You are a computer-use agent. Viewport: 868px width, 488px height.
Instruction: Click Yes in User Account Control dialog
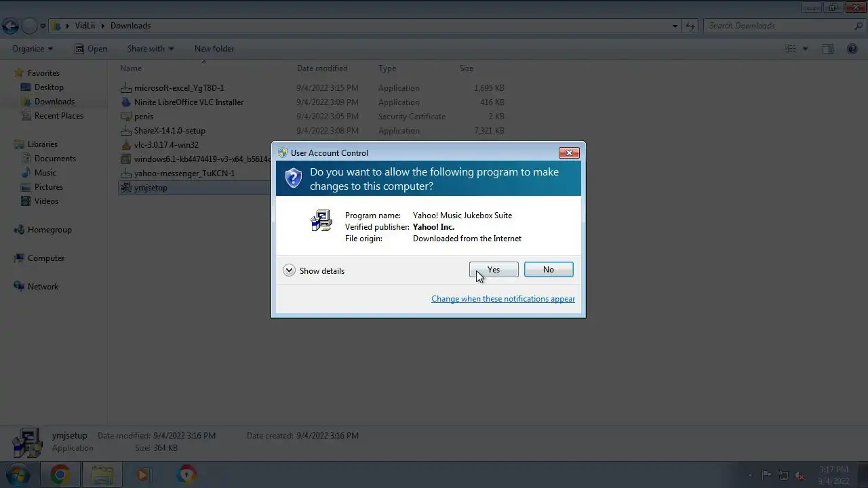coord(494,270)
